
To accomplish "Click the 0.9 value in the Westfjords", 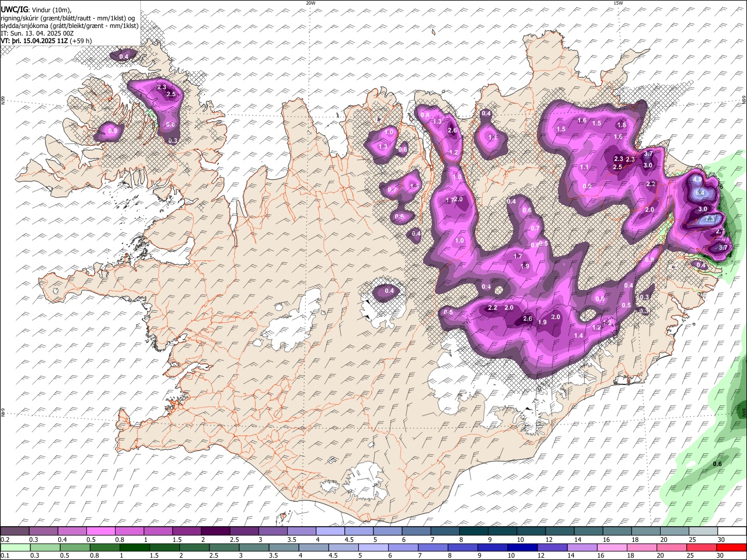I will pyautogui.click(x=113, y=131).
